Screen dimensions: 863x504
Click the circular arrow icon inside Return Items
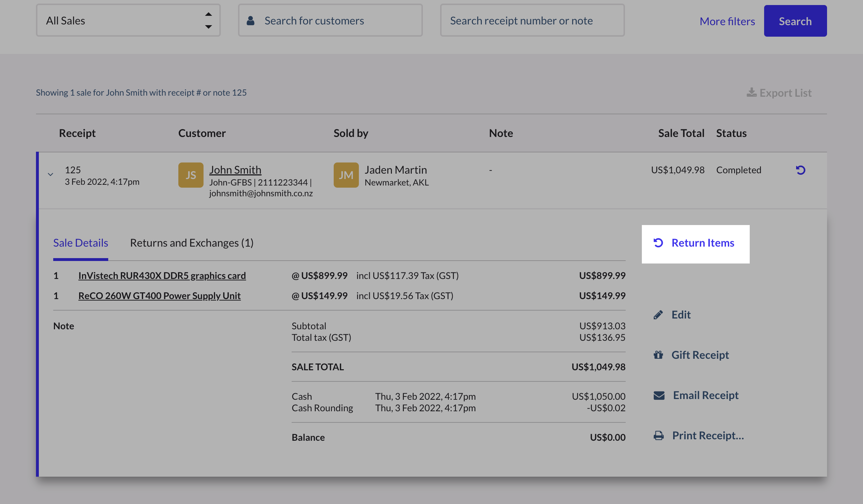(658, 243)
